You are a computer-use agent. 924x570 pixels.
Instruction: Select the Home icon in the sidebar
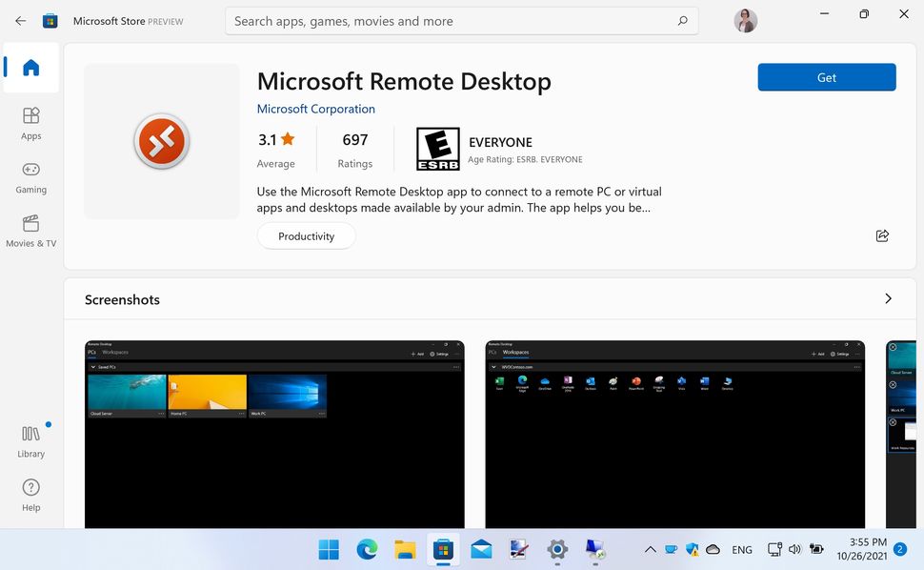30,67
